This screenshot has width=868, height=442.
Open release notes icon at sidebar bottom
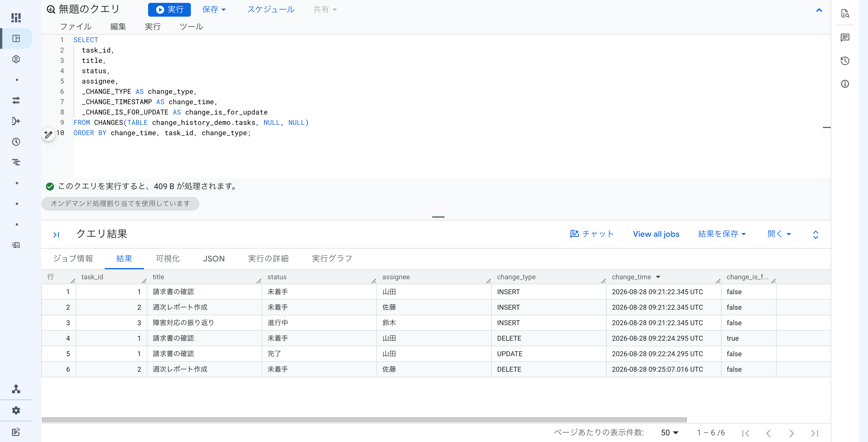point(16,432)
